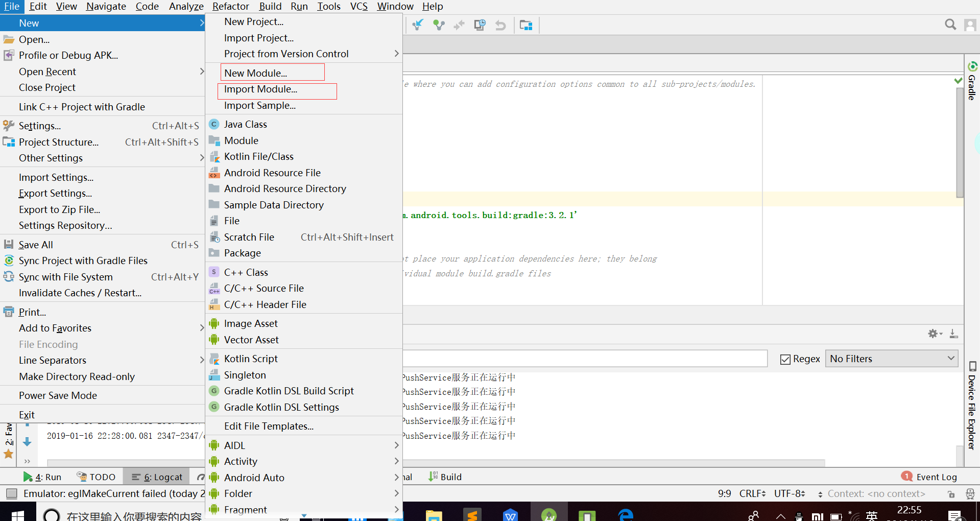Viewport: 980px width, 521px height.
Task: Open the Edit menu
Action: [x=38, y=6]
